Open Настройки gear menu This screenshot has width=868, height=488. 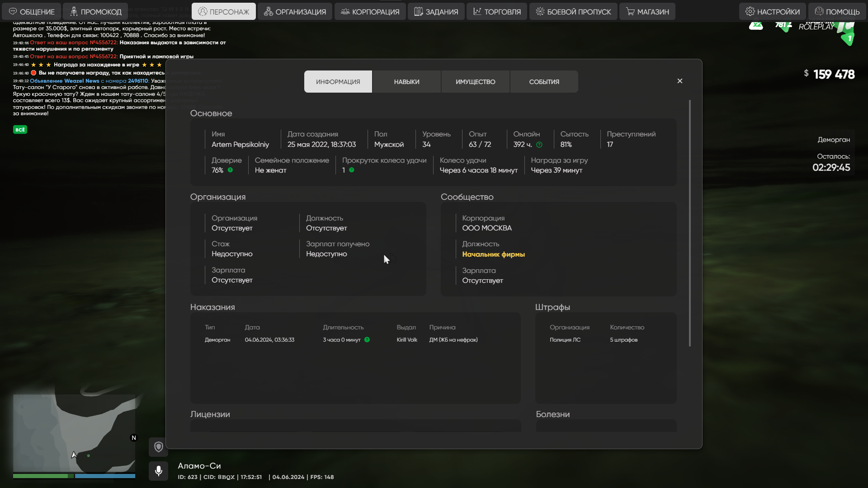(x=772, y=12)
